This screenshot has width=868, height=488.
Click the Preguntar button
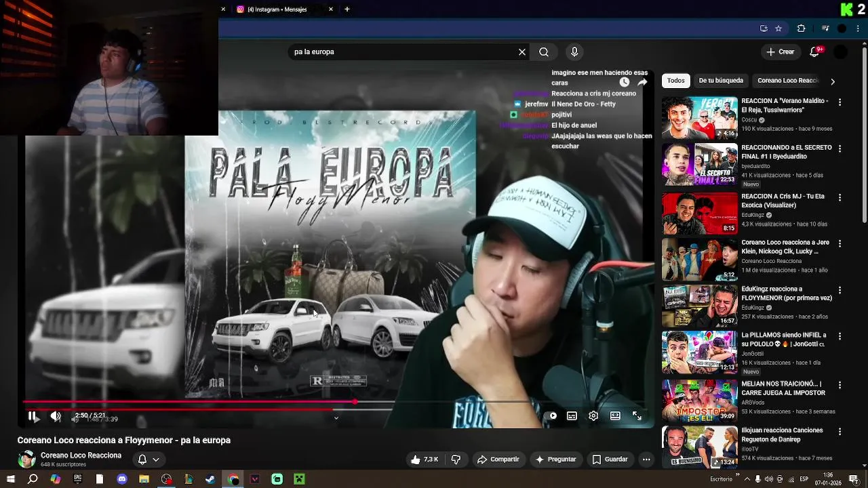[555, 460]
